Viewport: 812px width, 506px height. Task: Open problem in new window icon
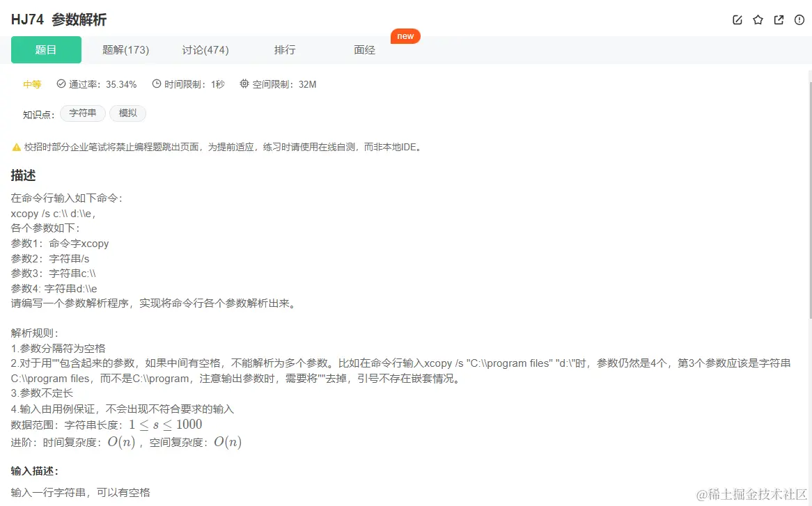pyautogui.click(x=779, y=20)
